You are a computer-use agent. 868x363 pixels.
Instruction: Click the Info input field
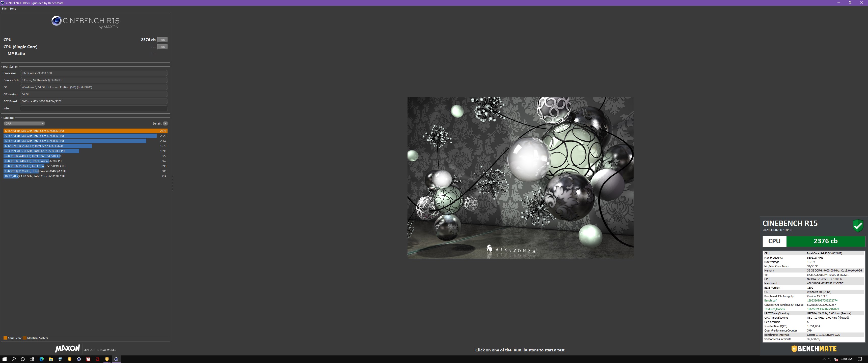pos(94,108)
